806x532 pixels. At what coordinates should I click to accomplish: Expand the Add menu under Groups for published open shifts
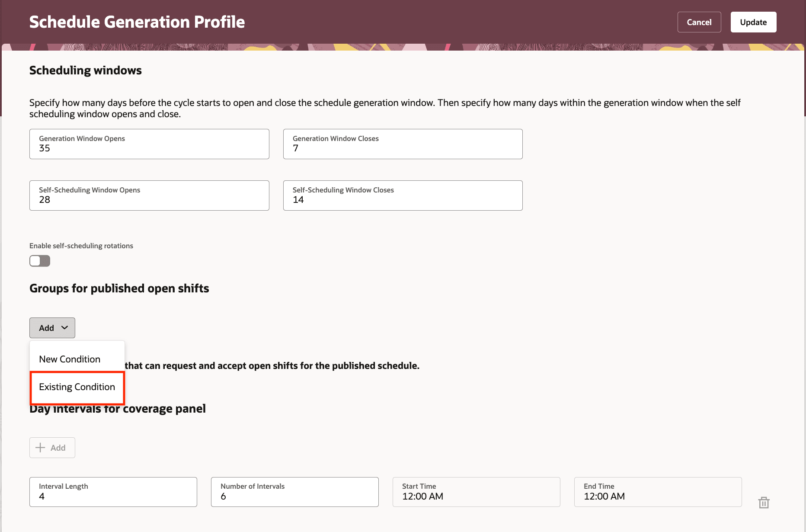tap(52, 328)
